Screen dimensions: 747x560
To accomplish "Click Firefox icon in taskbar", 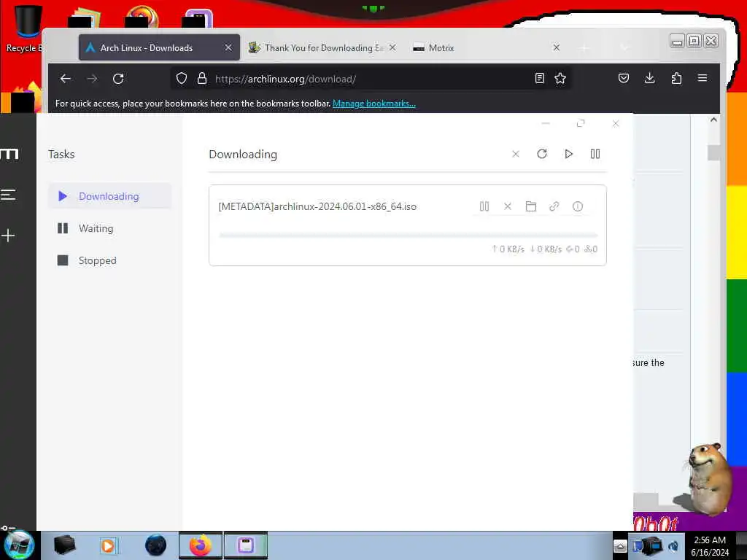I will (201, 545).
